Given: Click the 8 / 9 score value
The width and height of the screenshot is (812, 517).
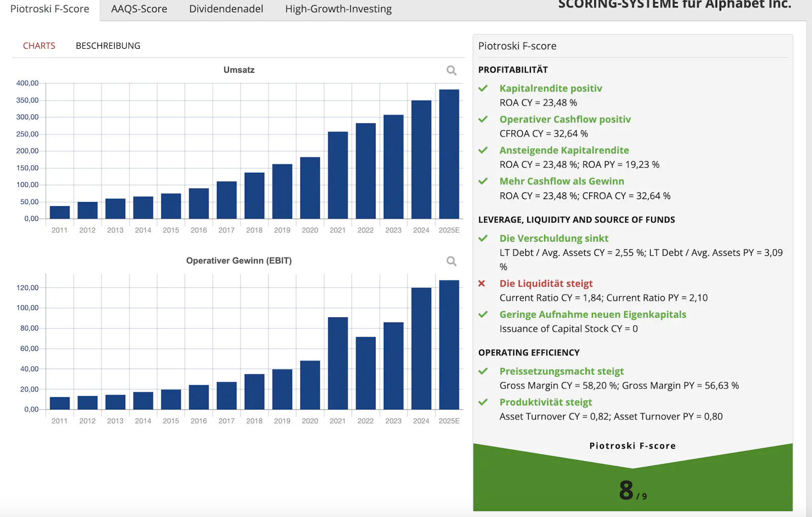Looking at the screenshot, I should point(633,491).
